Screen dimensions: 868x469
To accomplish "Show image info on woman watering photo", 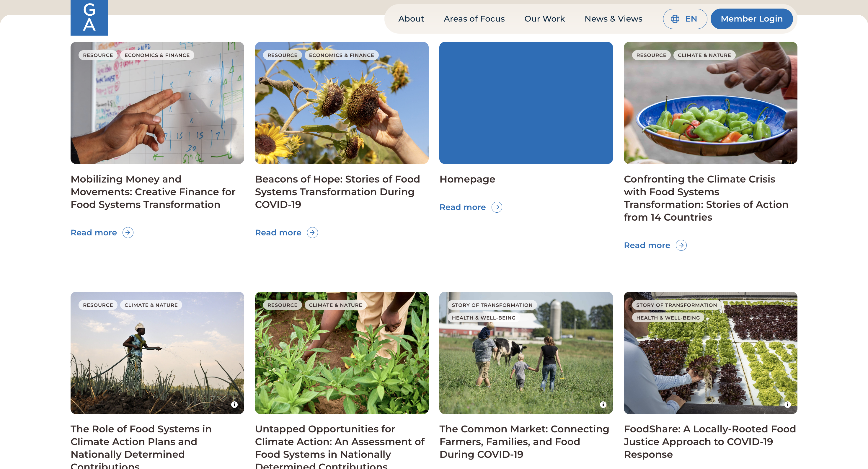I will 234,404.
